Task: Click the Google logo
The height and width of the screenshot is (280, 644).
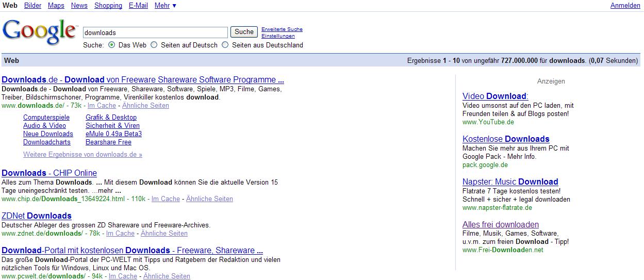Action: [x=39, y=32]
